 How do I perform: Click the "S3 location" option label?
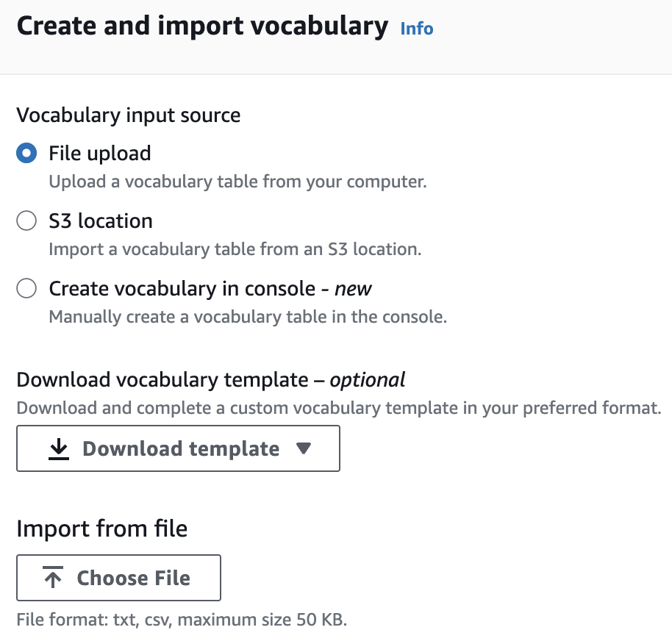point(101,221)
